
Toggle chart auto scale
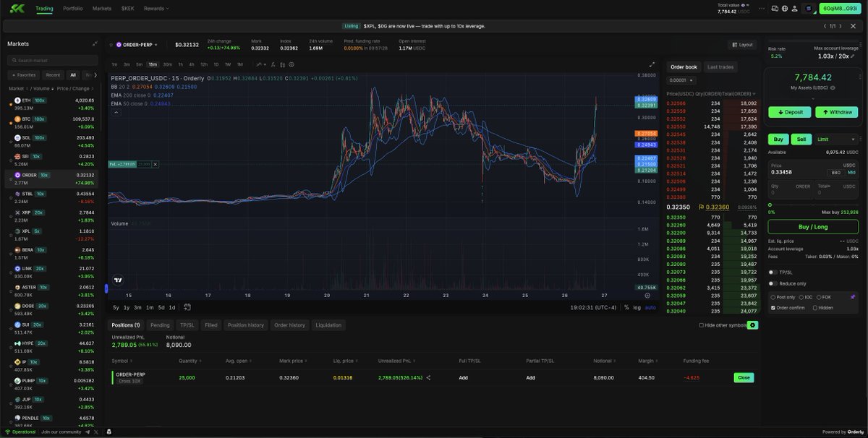[x=650, y=307]
